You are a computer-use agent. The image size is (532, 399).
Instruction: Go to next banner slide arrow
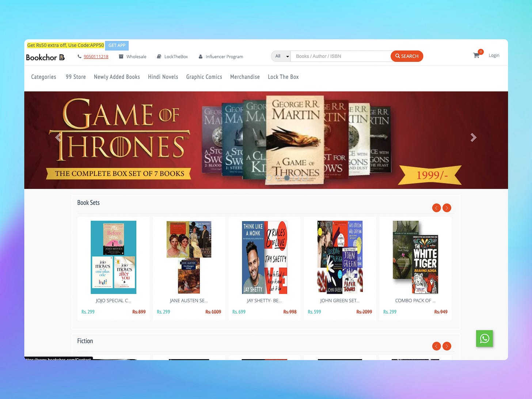(x=474, y=137)
